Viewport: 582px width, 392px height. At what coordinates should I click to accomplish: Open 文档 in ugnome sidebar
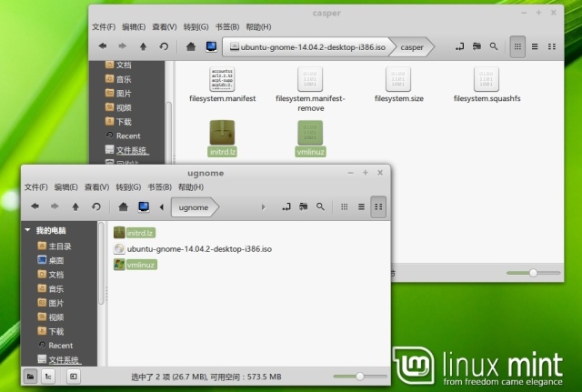pyautogui.click(x=51, y=275)
